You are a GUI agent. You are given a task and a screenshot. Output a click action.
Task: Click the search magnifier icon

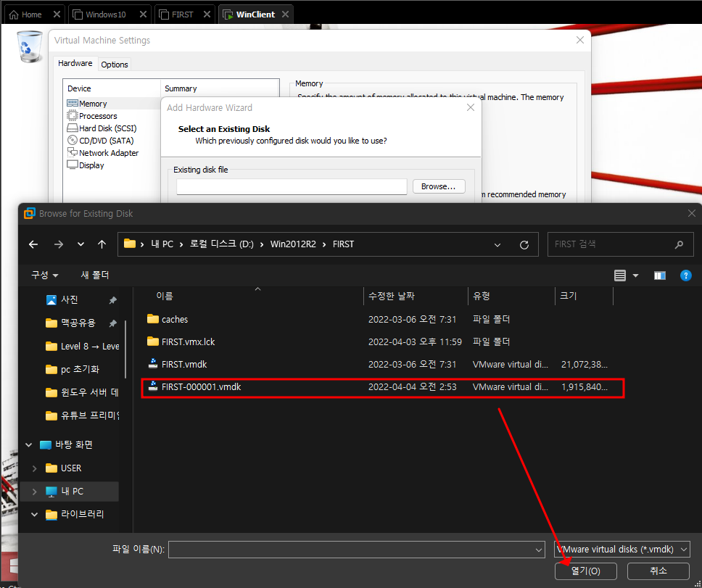(680, 244)
